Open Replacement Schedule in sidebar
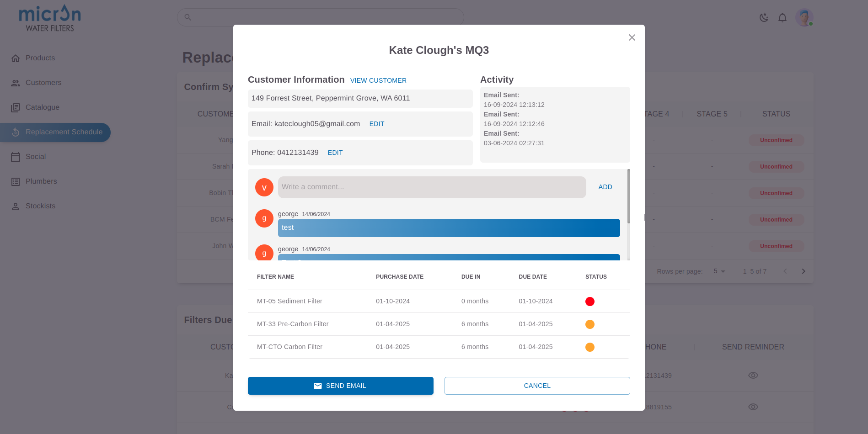 (55, 132)
